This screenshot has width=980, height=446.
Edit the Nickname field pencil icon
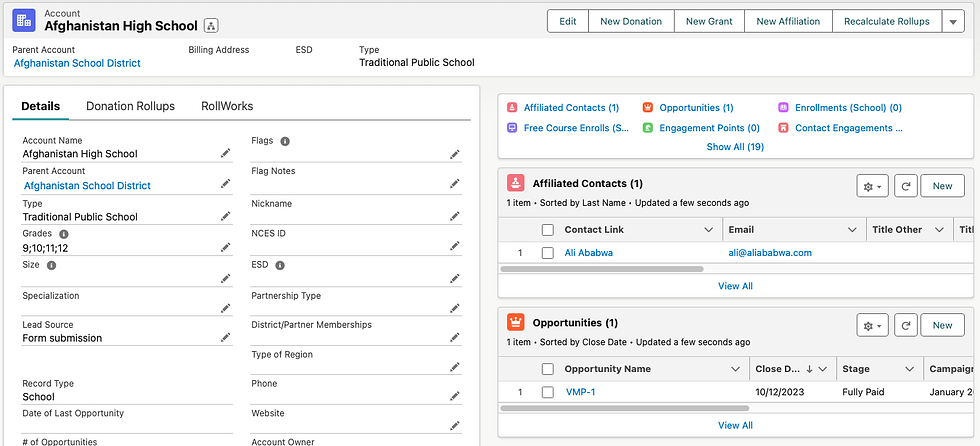point(455,216)
